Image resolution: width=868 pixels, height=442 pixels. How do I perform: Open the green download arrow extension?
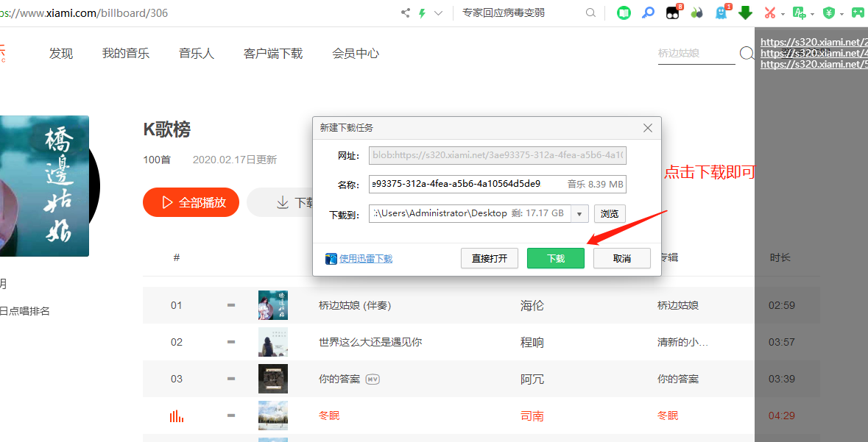[x=746, y=13]
